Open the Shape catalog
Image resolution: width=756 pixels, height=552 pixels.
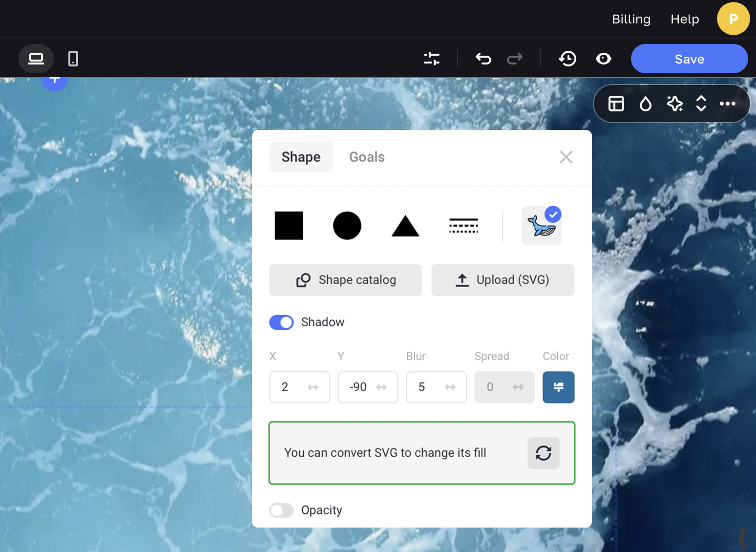pos(345,280)
